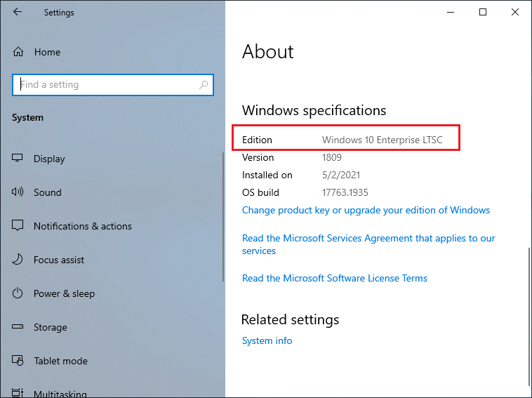The image size is (532, 398).
Task: Click the Power & sleep icon
Action: pyautogui.click(x=18, y=293)
